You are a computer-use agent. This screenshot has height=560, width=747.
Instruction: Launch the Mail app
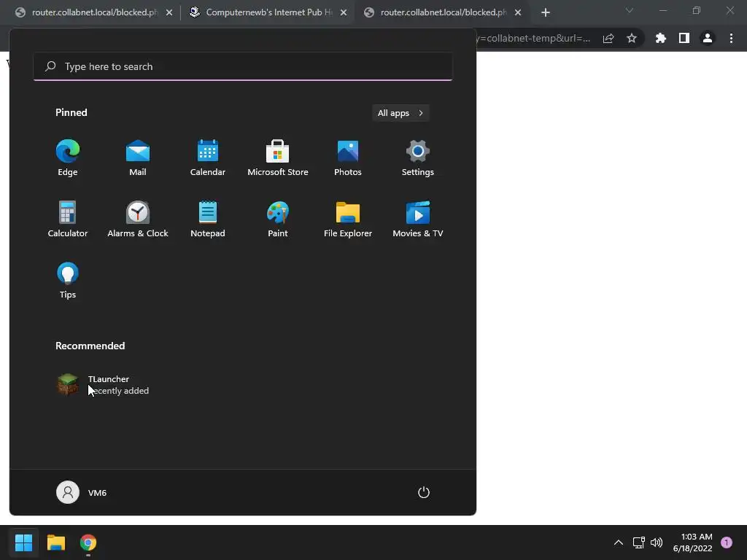coord(138,158)
